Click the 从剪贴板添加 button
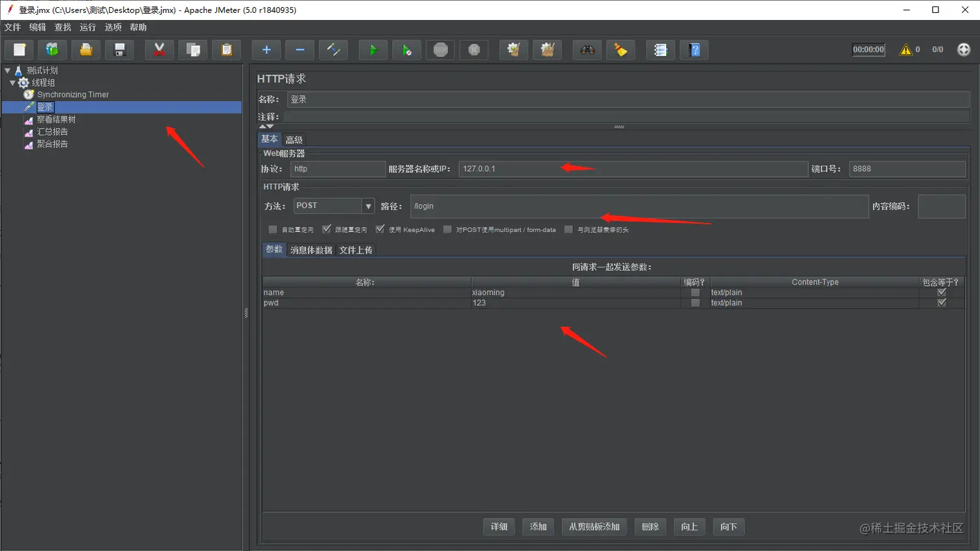The height and width of the screenshot is (551, 980). 594,526
